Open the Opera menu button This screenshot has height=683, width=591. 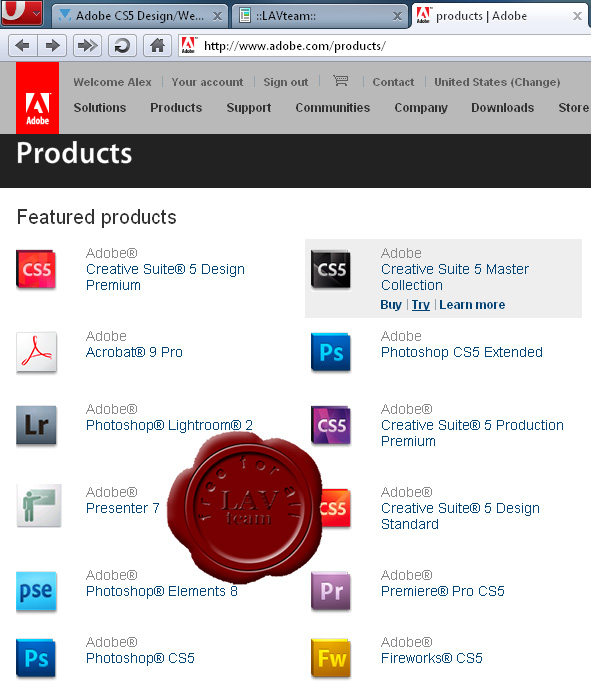[21, 13]
